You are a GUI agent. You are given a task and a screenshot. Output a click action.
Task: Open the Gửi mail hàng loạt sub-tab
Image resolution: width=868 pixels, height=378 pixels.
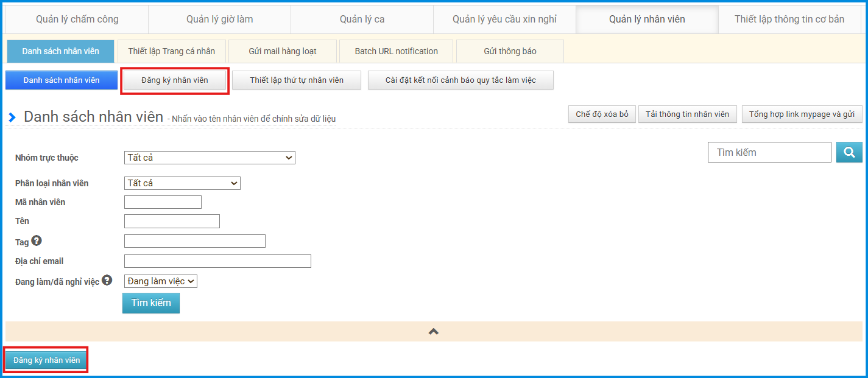[x=283, y=51]
